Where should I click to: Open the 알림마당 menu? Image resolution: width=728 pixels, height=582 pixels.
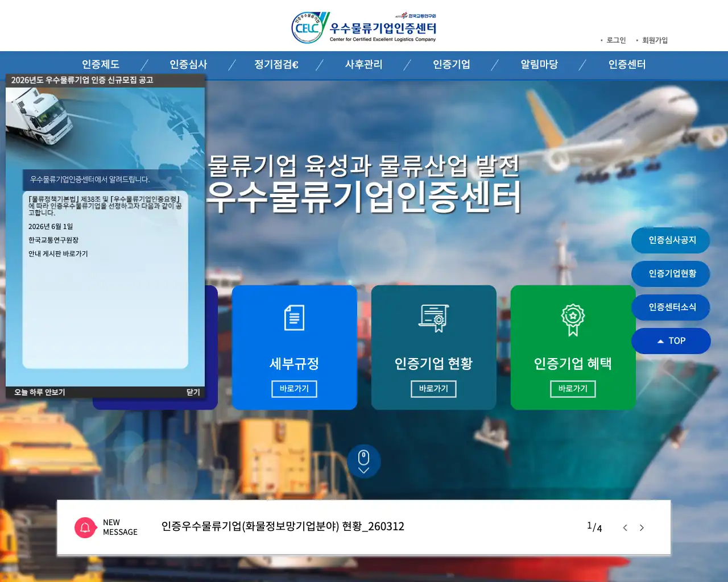click(539, 64)
